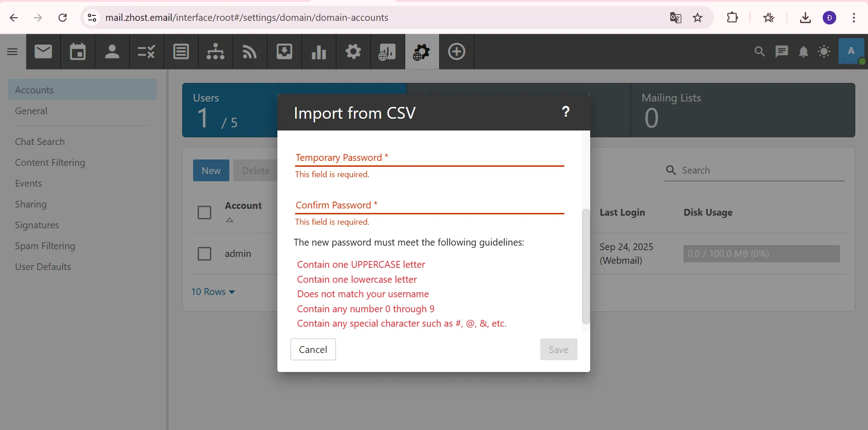
Task: Open the Calendar icon in toolbar
Action: (x=78, y=52)
